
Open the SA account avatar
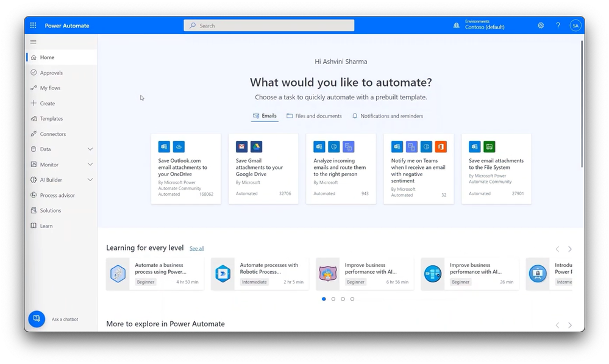[575, 26]
